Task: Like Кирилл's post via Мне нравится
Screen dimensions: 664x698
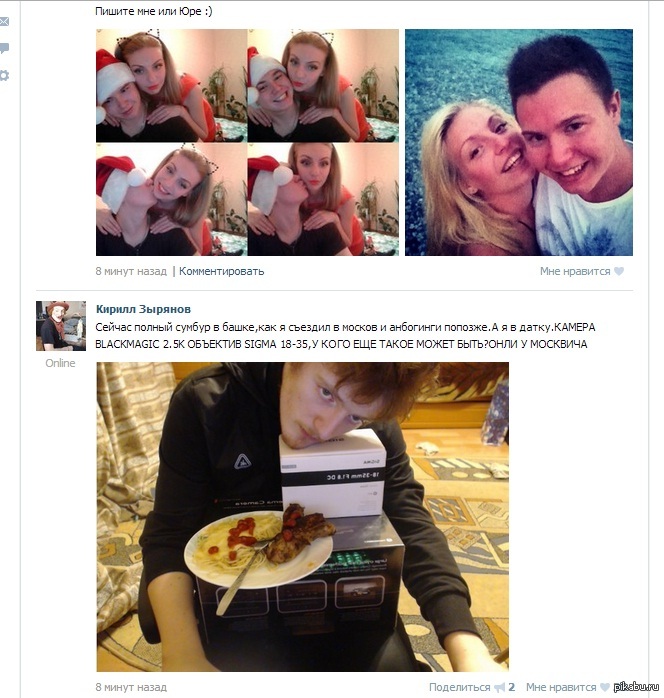Action: [x=561, y=687]
